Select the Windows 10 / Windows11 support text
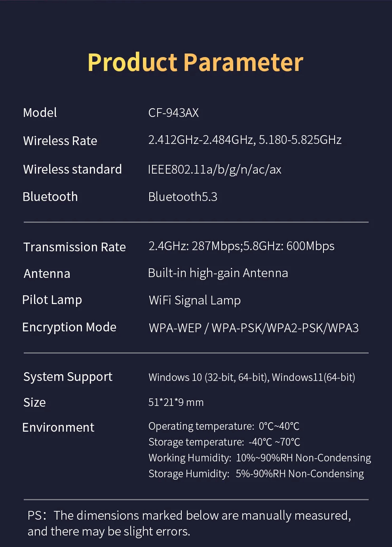This screenshot has height=547, width=392. point(251,377)
